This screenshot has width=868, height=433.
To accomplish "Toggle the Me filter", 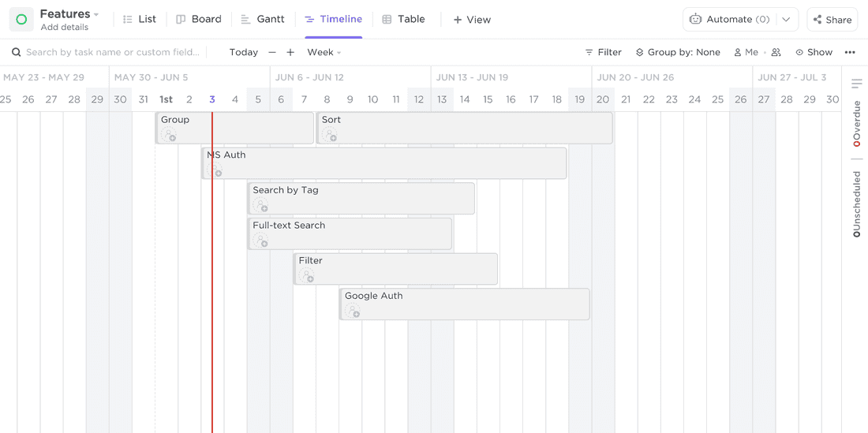I will (x=746, y=52).
